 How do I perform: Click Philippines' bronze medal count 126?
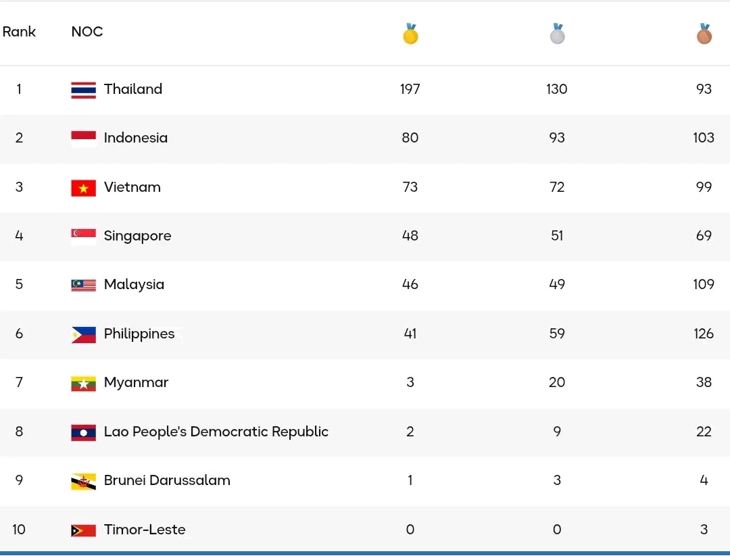703,334
